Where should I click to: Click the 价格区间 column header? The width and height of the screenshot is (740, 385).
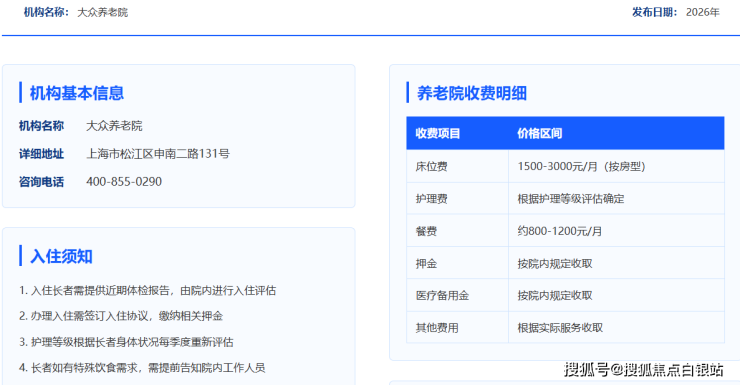539,134
